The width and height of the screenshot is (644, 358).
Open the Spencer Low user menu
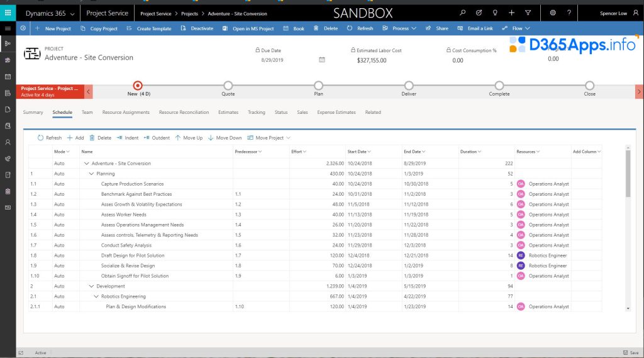tap(619, 13)
